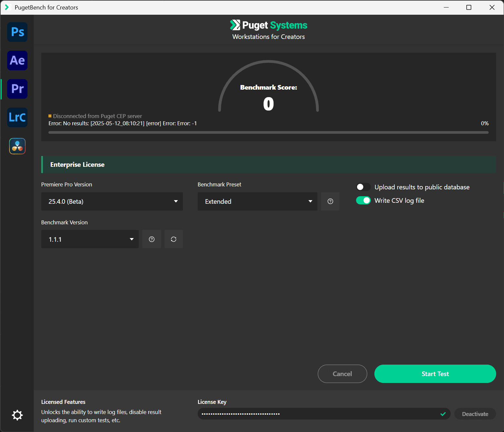Select the Photoshop benchmark icon
Screen dimensions: 504x432
(x=17, y=32)
